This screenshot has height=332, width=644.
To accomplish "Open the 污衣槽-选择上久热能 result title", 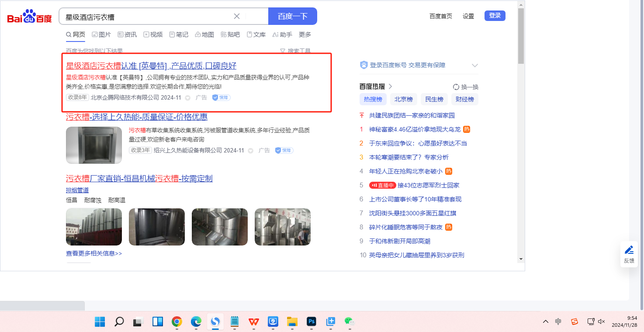I will pos(137,117).
